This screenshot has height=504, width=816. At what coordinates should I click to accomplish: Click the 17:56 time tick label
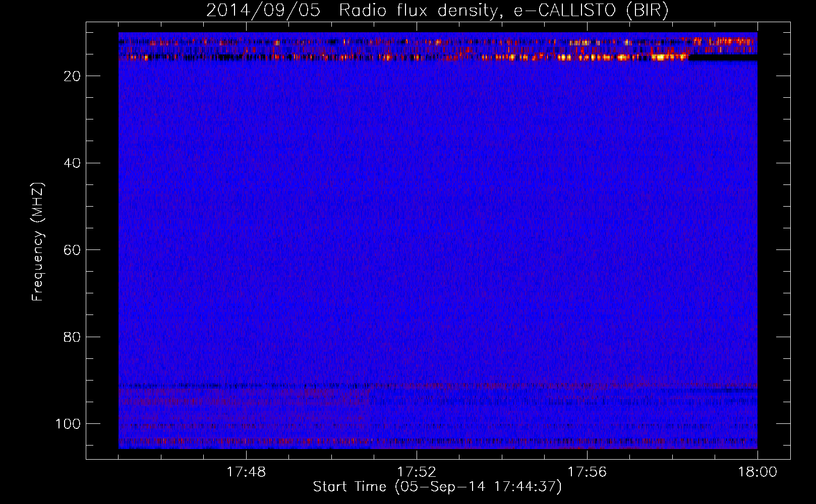587,472
